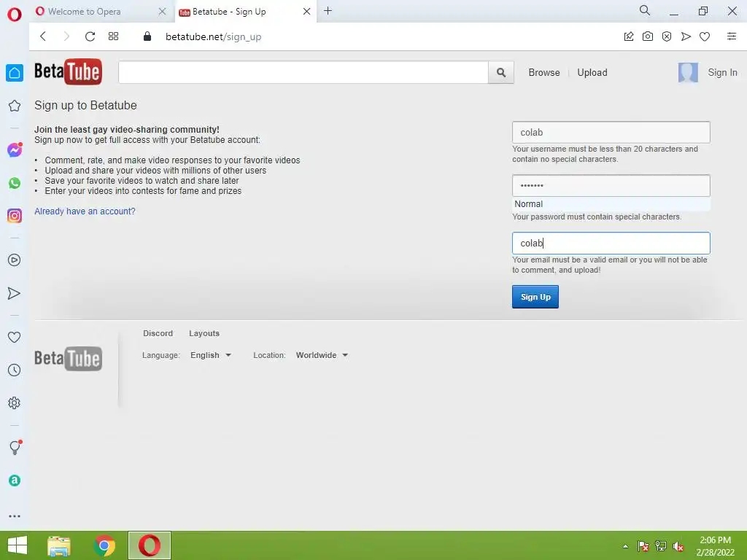This screenshot has height=560, width=747.
Task: Open sidebar heart Pinboards icon
Action: [15, 337]
